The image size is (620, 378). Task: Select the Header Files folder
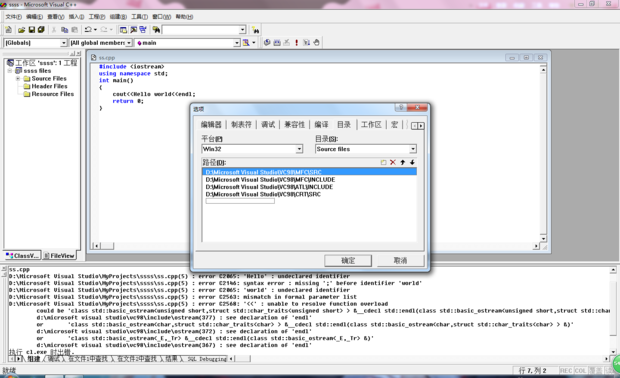pos(49,86)
